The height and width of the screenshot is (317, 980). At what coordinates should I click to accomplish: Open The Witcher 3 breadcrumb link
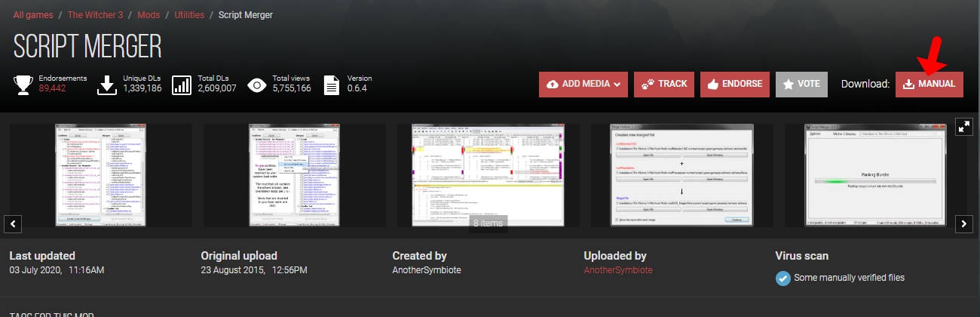(x=96, y=15)
